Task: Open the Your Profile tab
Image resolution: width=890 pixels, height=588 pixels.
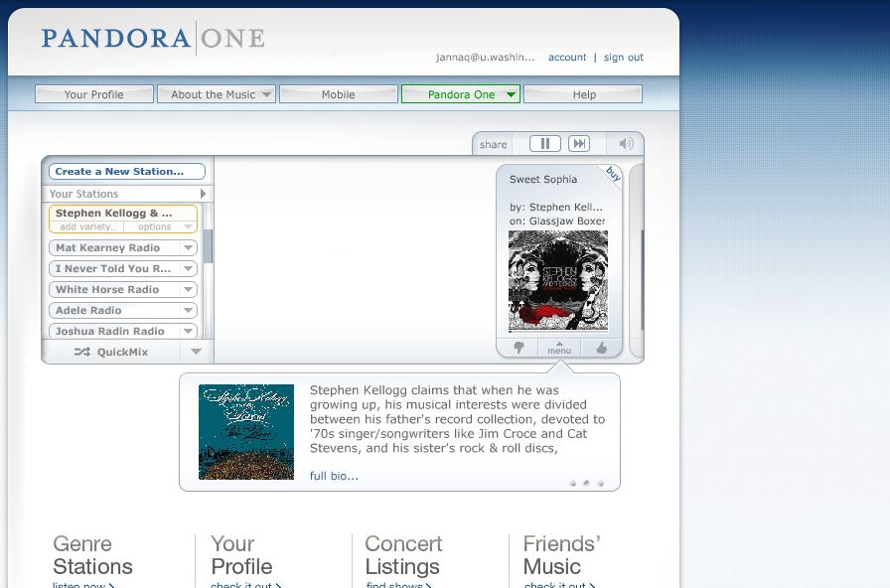Action: point(94,94)
